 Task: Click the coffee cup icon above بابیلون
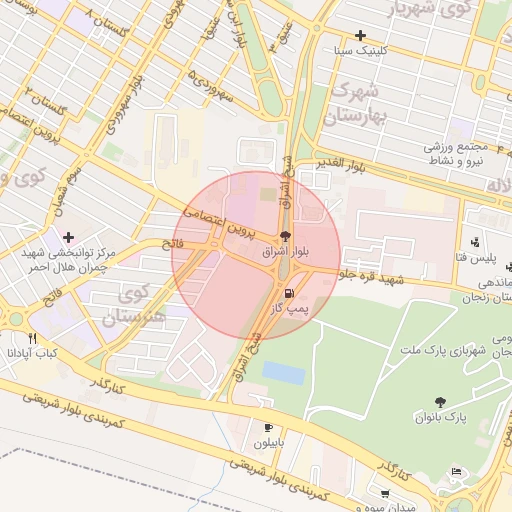(268, 428)
